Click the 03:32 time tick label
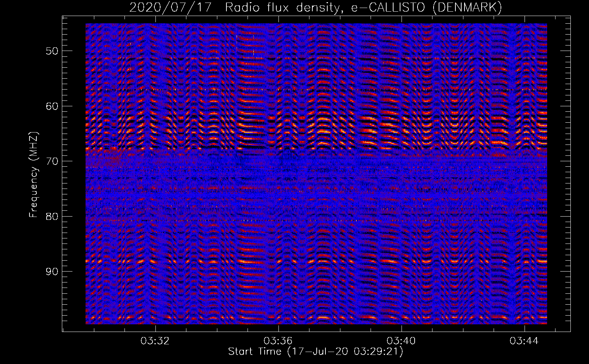Screen dimensions: 589x364 pyautogui.click(x=155, y=341)
